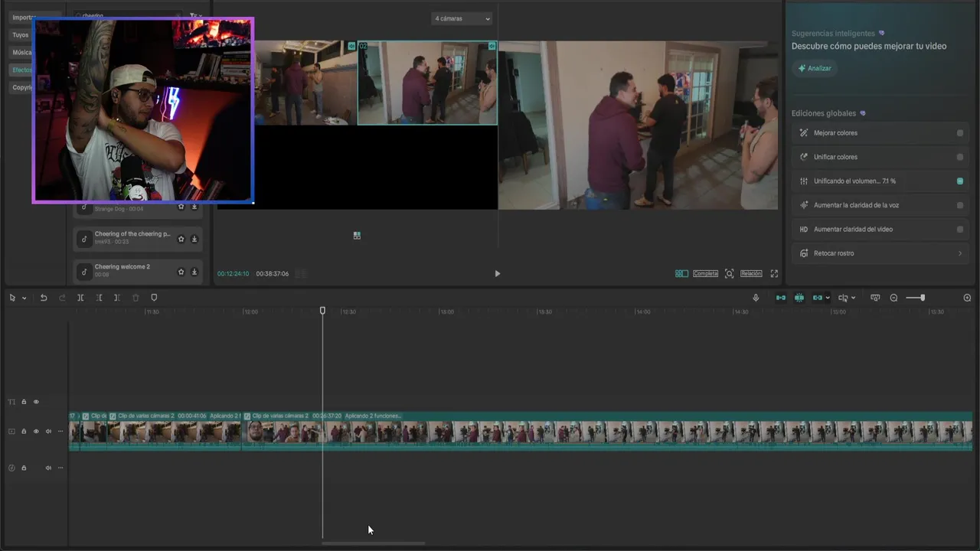Mute the main video track
This screenshot has width=980, height=551.
(48, 432)
